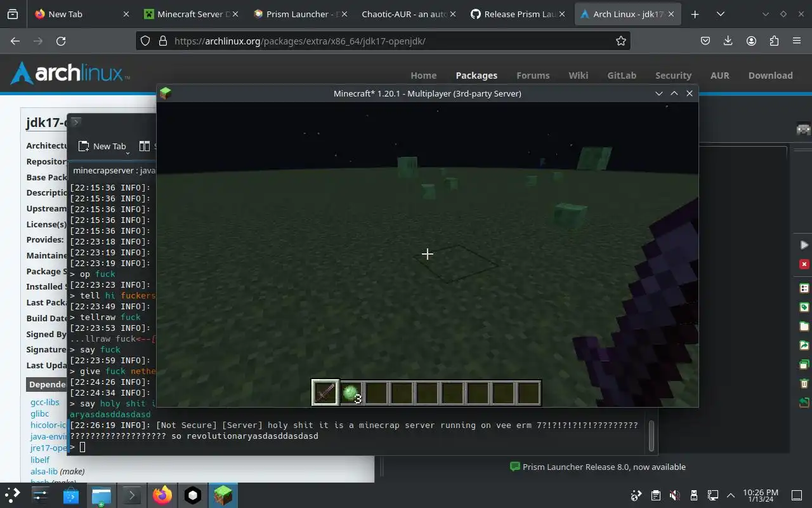This screenshot has width=812, height=508.
Task: Click the Edit instance icon in Prism Launcher
Action: (x=804, y=288)
